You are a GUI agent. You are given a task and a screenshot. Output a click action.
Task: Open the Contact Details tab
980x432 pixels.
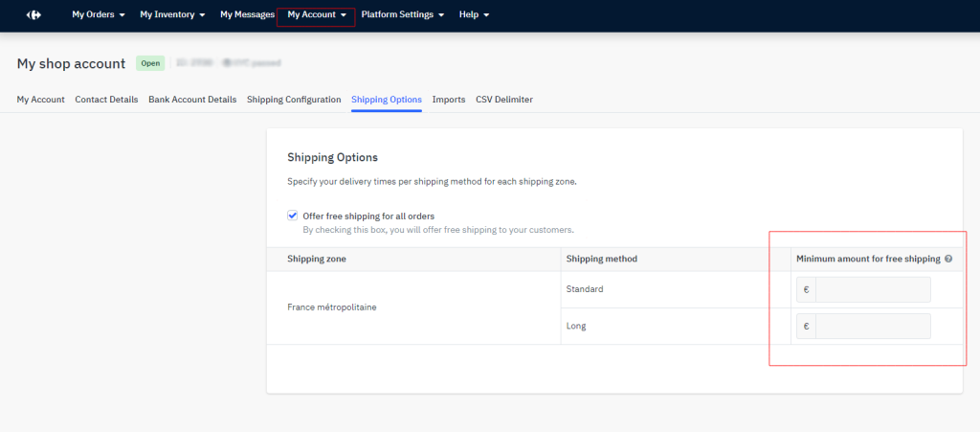[x=106, y=100]
